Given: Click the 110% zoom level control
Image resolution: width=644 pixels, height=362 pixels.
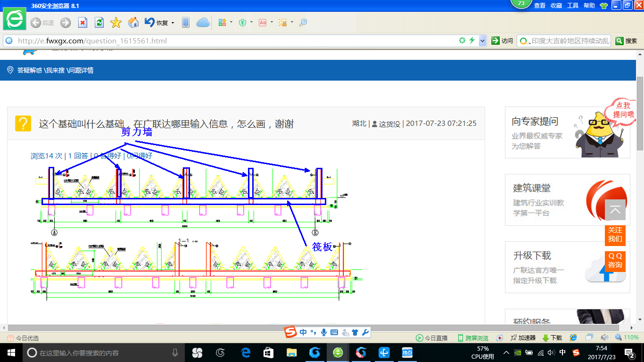Looking at the screenshot, I should click(x=627, y=337).
